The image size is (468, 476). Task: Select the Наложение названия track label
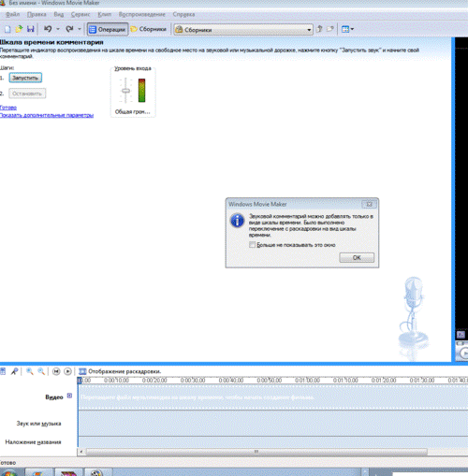click(33, 442)
